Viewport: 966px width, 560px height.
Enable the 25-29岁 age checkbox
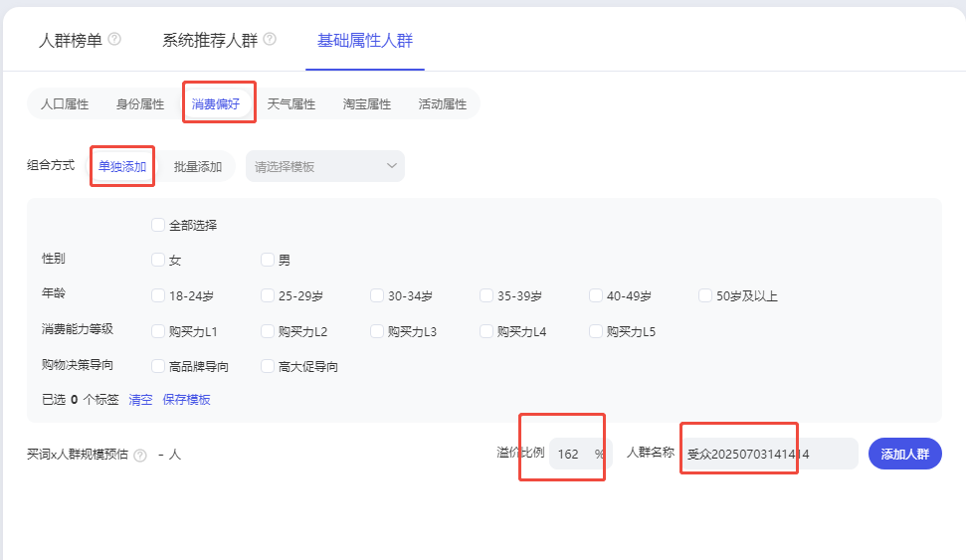coord(268,295)
